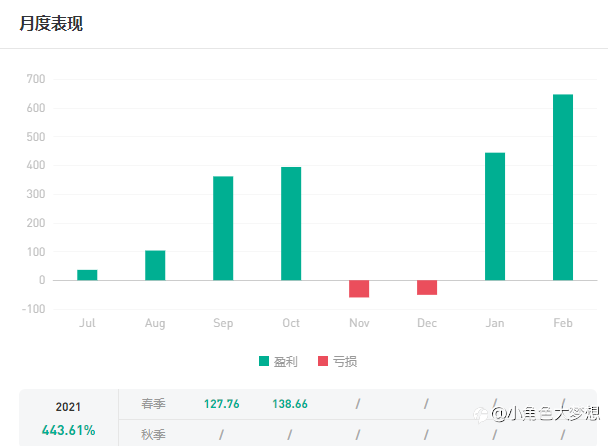Click the Aug axis label
The height and width of the screenshot is (446, 608).
[155, 323]
